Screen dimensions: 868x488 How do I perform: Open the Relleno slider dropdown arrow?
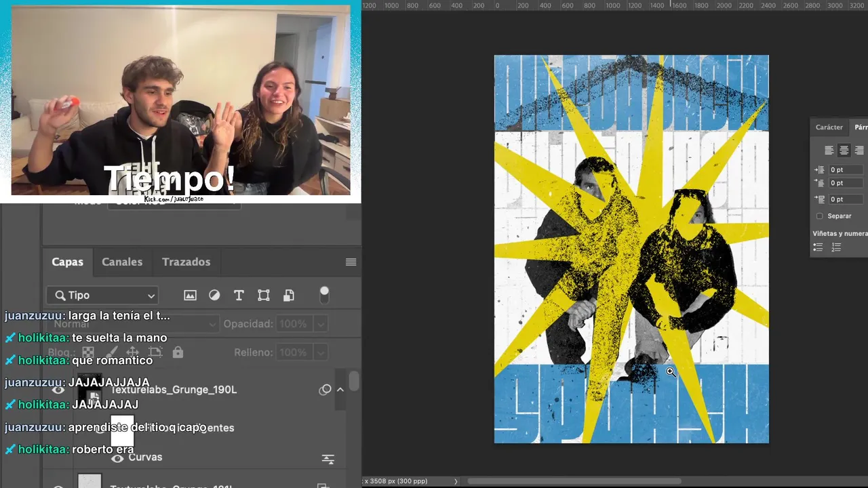pos(320,352)
